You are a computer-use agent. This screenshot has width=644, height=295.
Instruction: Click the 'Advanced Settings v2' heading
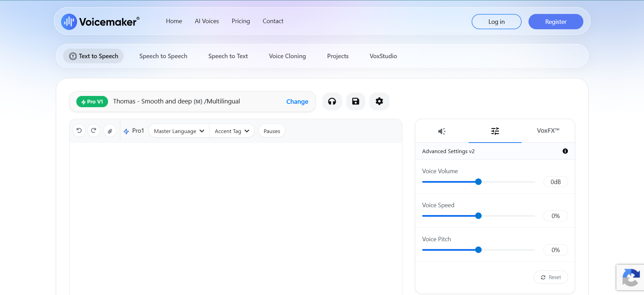coord(448,151)
